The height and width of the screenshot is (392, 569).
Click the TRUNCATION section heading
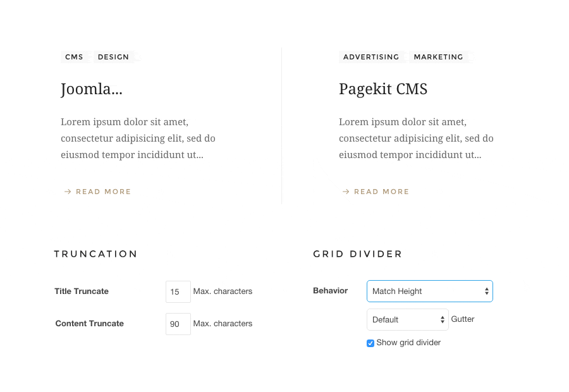pyautogui.click(x=95, y=254)
